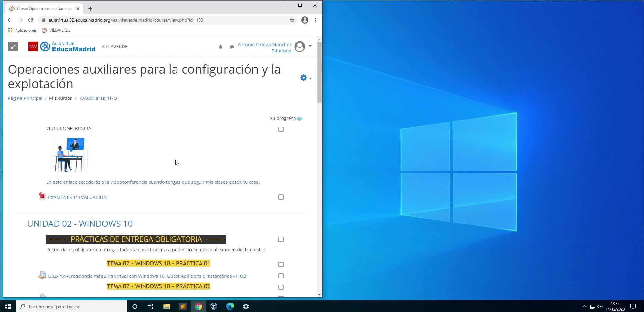Screen dimensions: 644x312
Task: Open the UNIDAD 02 - WINDOWS 10 section
Action: [x=80, y=224]
